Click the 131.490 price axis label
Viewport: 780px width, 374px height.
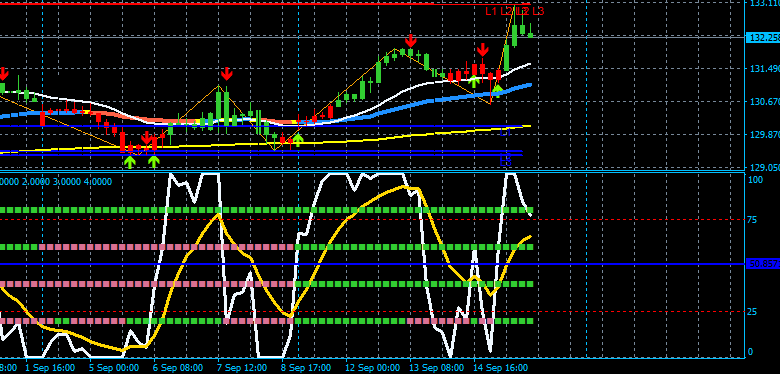tap(765, 69)
